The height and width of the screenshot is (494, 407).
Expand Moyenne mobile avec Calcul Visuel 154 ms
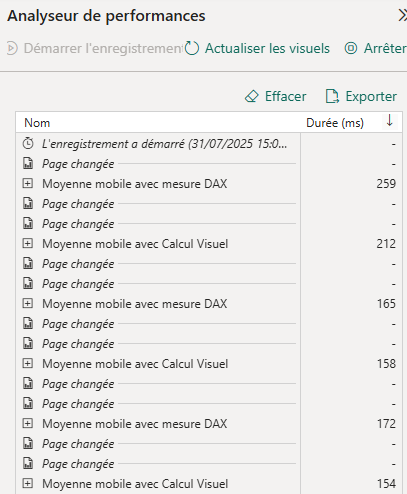click(28, 483)
